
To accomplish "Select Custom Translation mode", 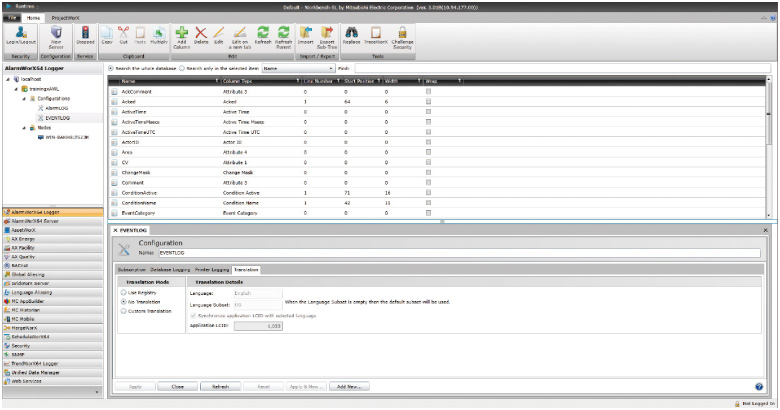I will [123, 311].
